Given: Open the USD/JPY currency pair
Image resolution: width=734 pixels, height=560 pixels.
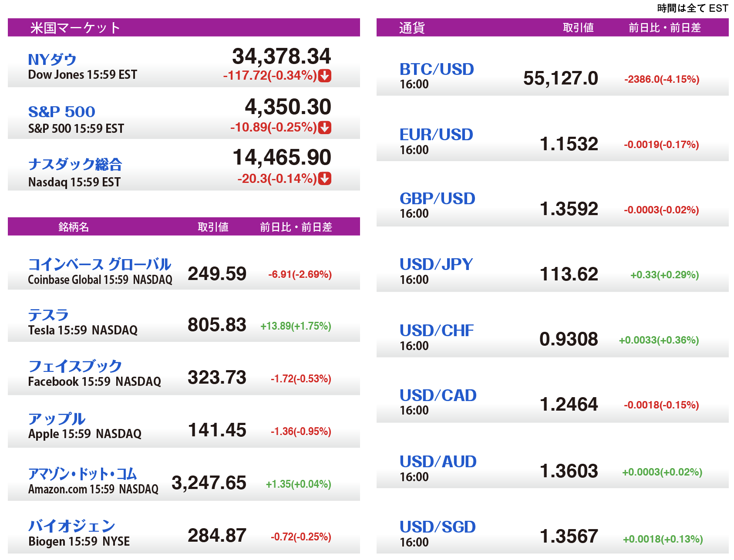Looking at the screenshot, I should 436,264.
